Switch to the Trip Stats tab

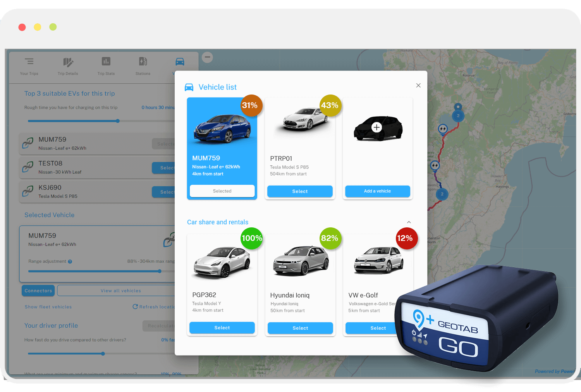pyautogui.click(x=106, y=66)
